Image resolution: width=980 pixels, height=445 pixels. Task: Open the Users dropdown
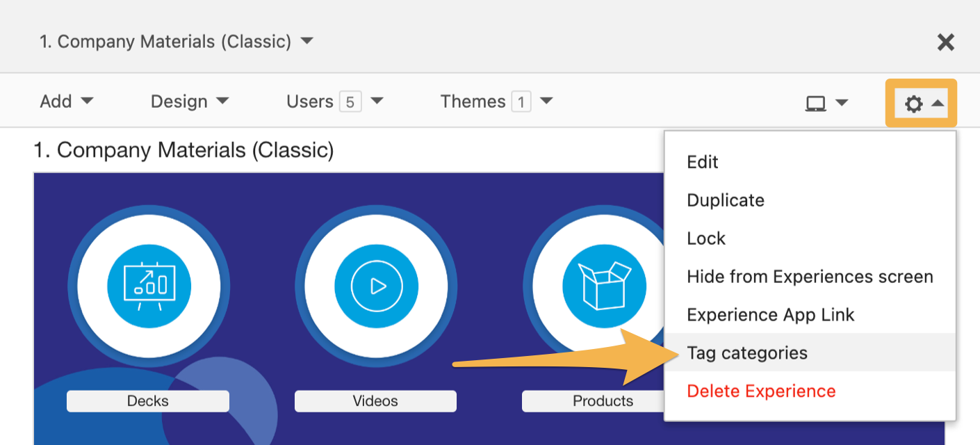[335, 102]
